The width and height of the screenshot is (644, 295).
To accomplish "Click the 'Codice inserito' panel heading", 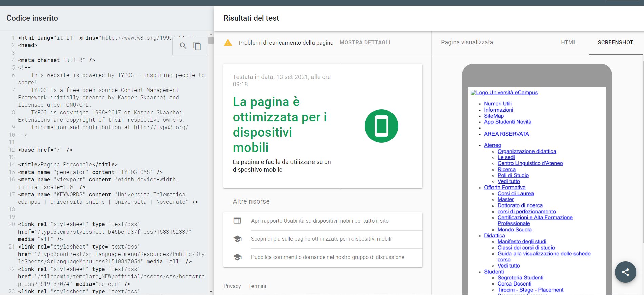I will (32, 18).
